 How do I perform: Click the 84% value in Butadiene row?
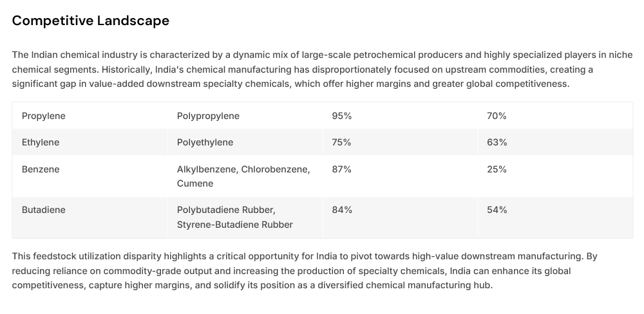[x=342, y=210]
